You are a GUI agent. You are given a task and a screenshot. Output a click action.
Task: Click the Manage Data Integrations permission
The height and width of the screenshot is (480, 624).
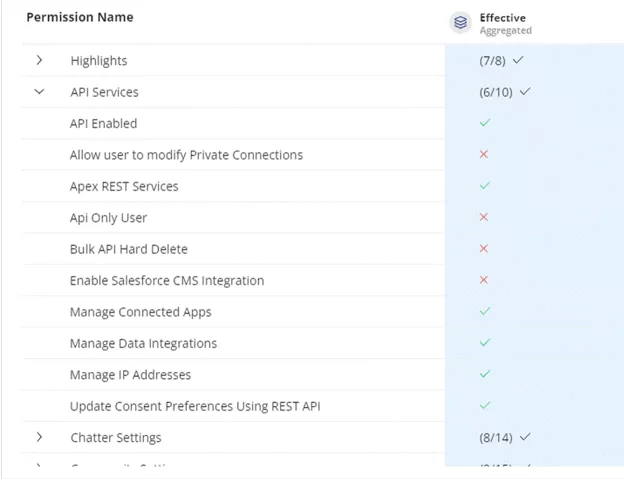tap(143, 343)
